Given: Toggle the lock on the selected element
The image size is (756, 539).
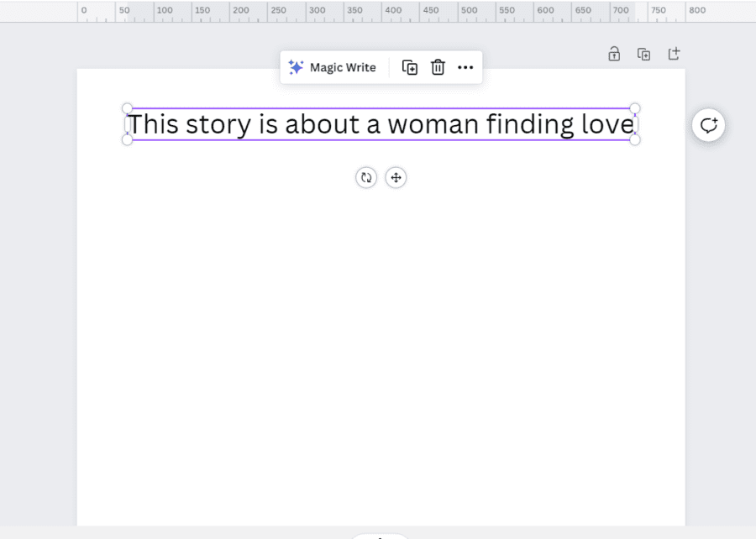Looking at the screenshot, I should (614, 53).
